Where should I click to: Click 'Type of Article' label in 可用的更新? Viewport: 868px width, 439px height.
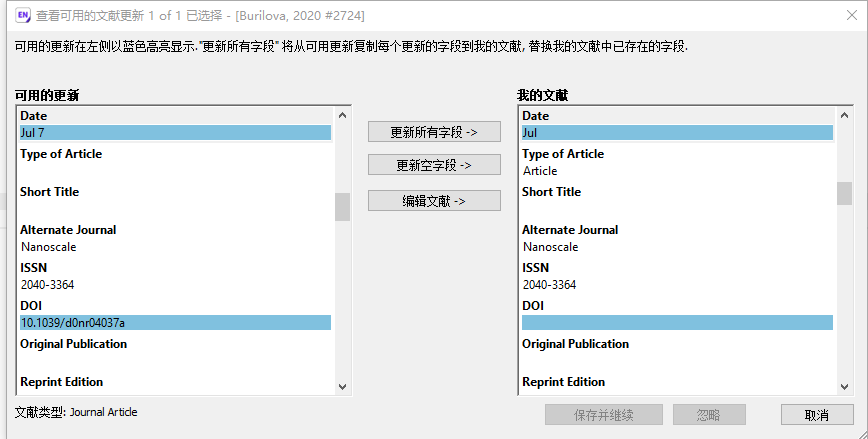[61, 154]
